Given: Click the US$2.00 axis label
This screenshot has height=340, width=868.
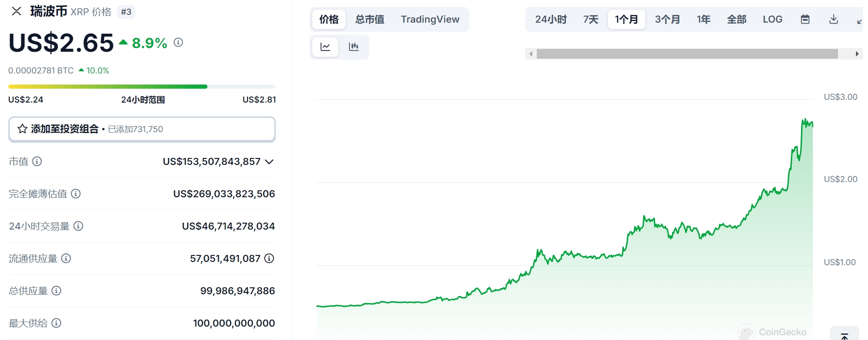Looking at the screenshot, I should coord(841,179).
